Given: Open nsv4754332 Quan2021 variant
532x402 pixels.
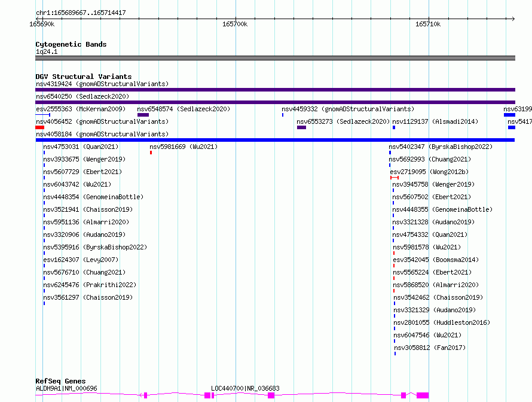Looking at the screenshot, I should tap(430, 234).
